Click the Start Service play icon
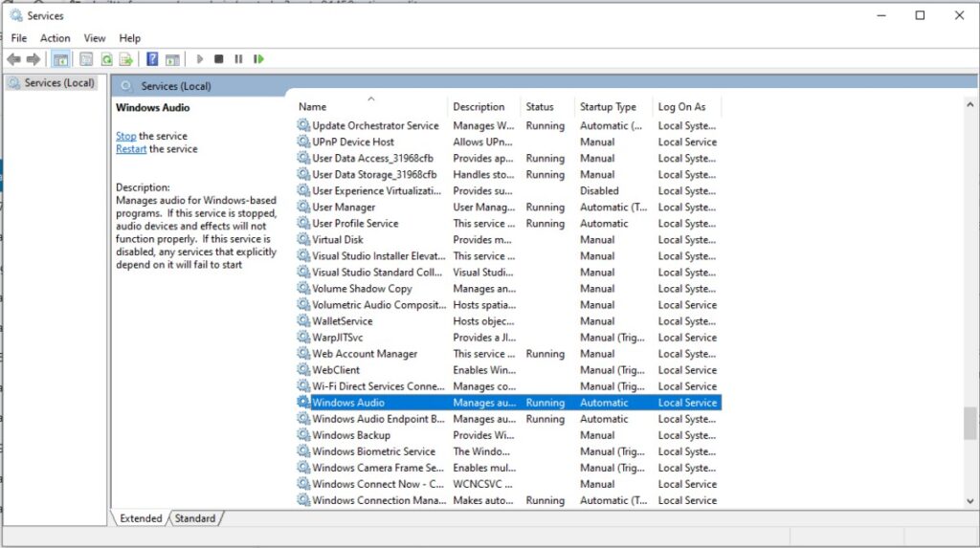 (x=199, y=58)
